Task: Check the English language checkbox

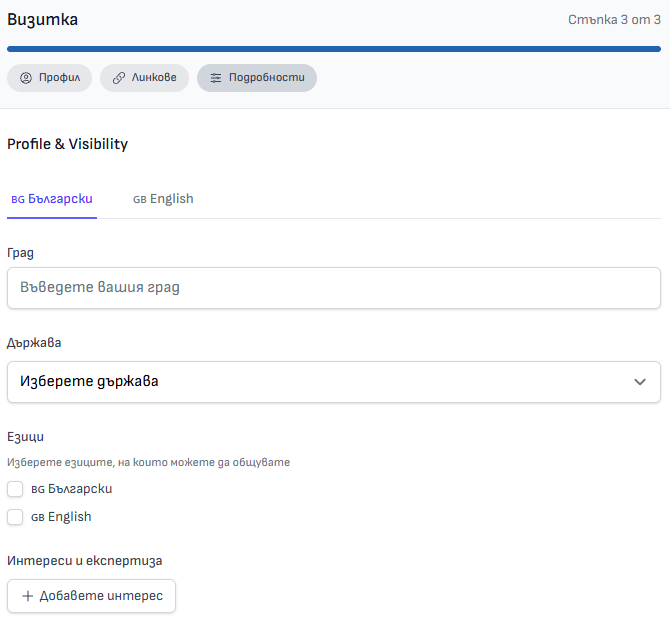Action: [15, 517]
